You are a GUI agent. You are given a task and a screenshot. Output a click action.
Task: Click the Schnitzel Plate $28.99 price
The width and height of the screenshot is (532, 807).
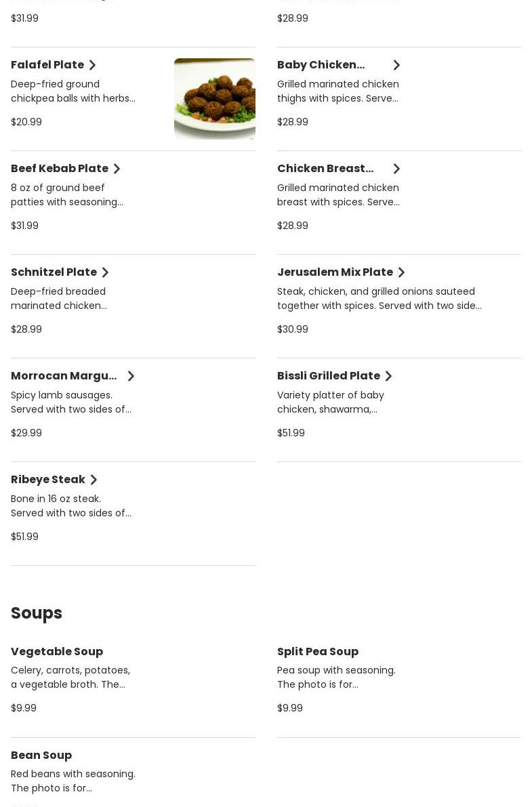26,329
